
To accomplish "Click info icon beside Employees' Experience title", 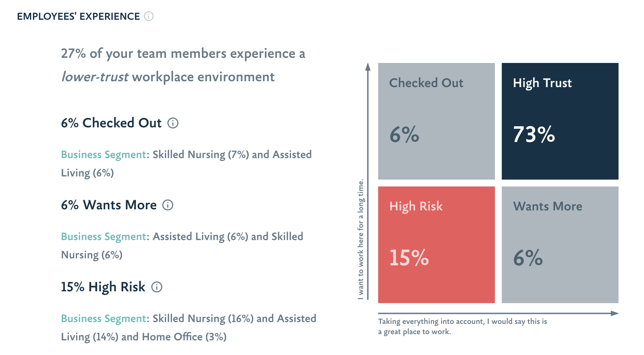I will [x=149, y=16].
